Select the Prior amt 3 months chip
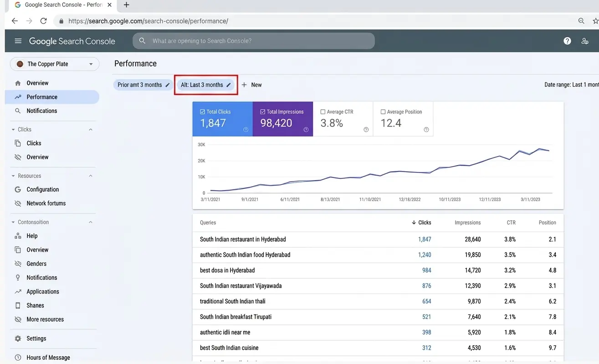Image resolution: width=599 pixels, height=364 pixels. [143, 85]
